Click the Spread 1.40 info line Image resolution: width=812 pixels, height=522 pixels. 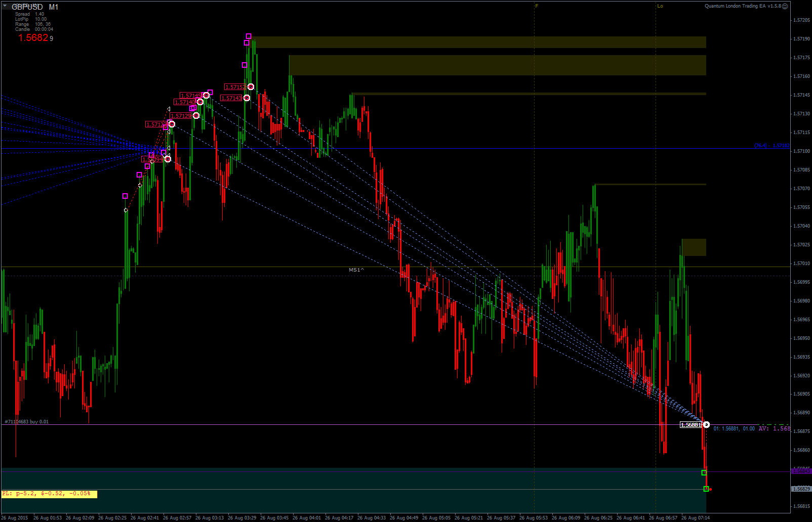click(x=29, y=14)
